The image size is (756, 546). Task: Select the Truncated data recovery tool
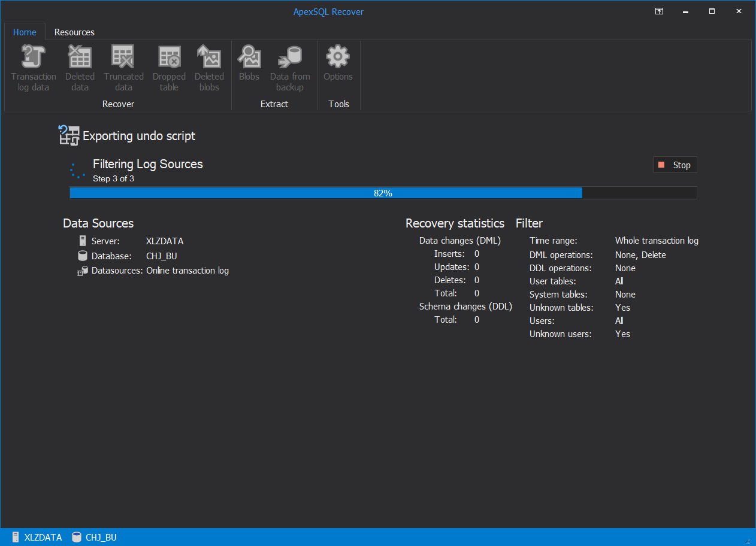(123, 66)
